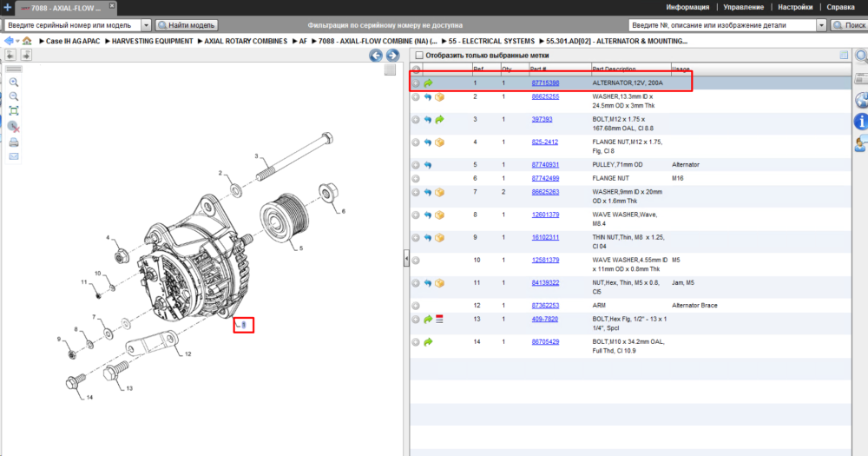Click the green arrow on row 14
The width and height of the screenshot is (868, 456).
point(428,342)
